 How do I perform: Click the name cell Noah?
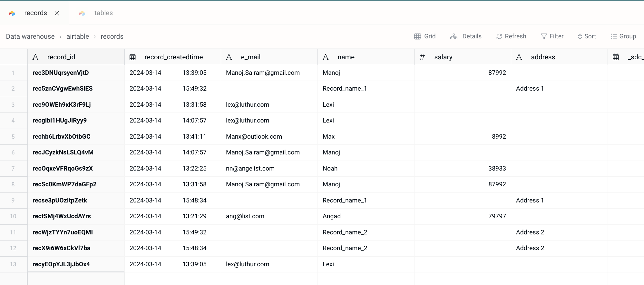click(366, 169)
